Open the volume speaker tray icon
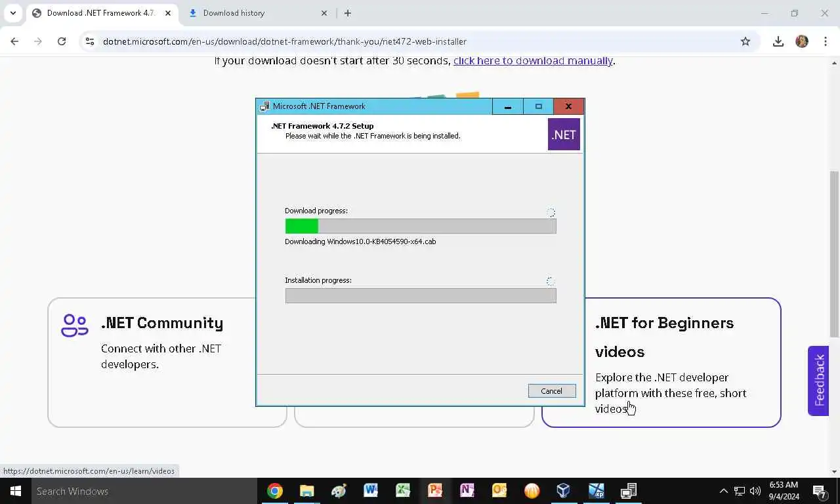840x504 pixels. coord(755,491)
